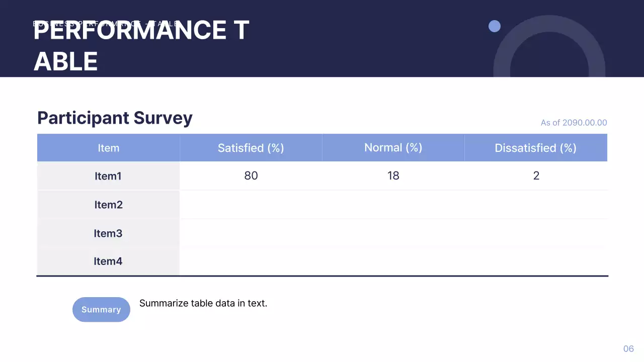Click 'Summarize table data in text' placeholder
This screenshot has height=362, width=644.
(x=203, y=303)
